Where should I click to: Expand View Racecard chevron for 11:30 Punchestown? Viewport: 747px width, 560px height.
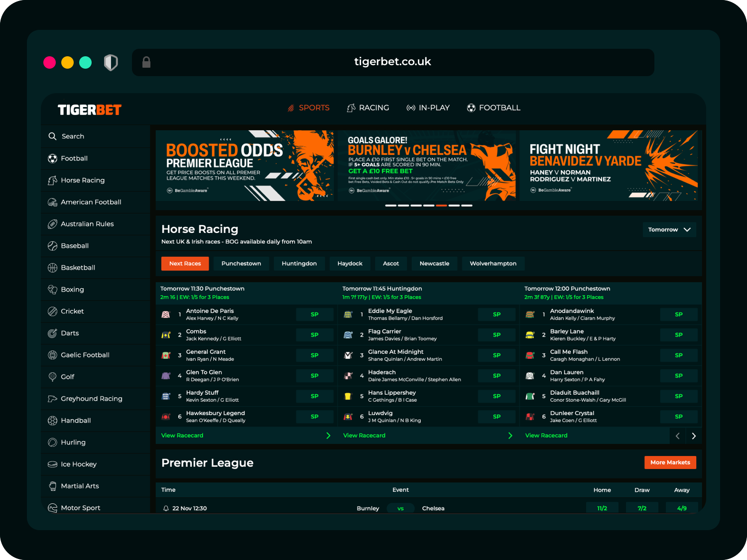click(x=328, y=436)
